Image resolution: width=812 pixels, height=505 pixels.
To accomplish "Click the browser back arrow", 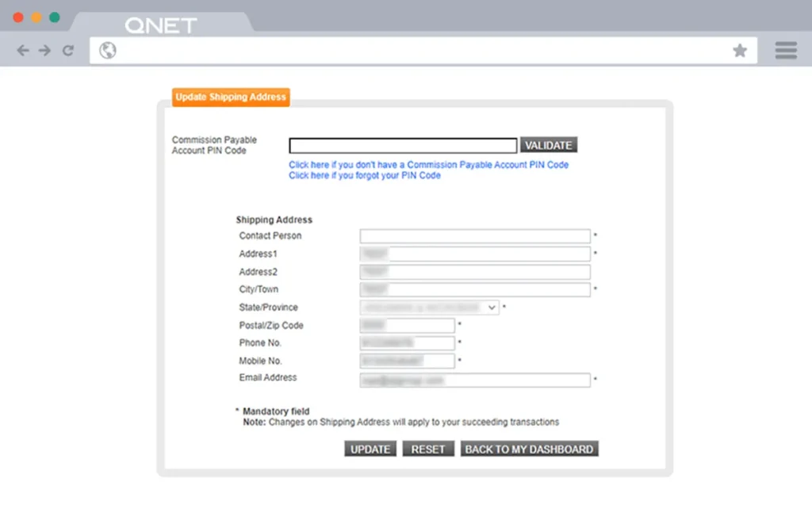I will point(22,50).
